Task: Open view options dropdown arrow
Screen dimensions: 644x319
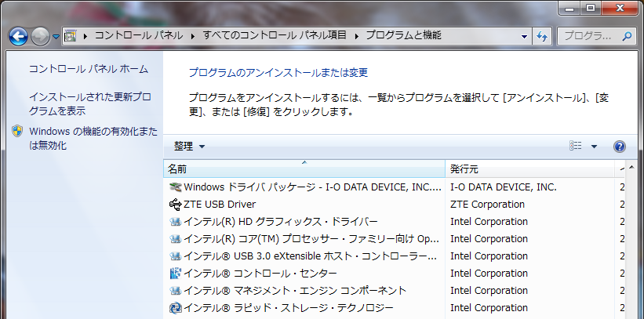Action: pos(594,146)
